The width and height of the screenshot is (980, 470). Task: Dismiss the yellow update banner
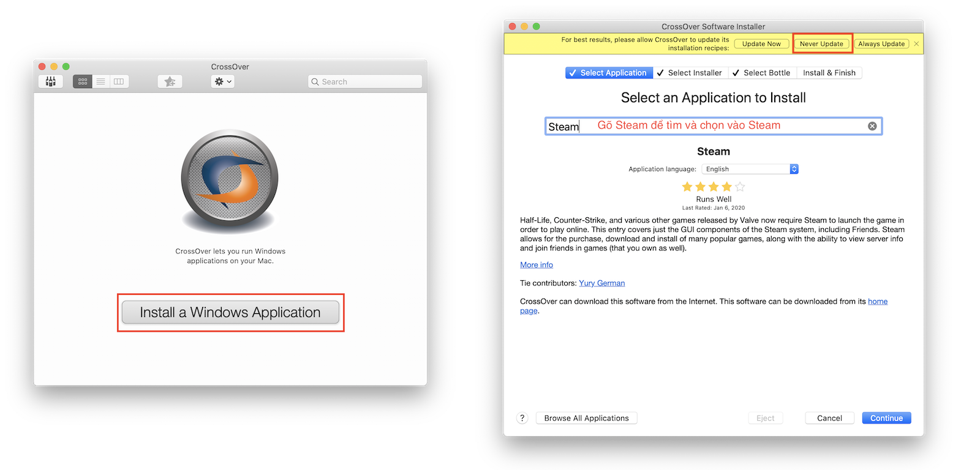916,44
